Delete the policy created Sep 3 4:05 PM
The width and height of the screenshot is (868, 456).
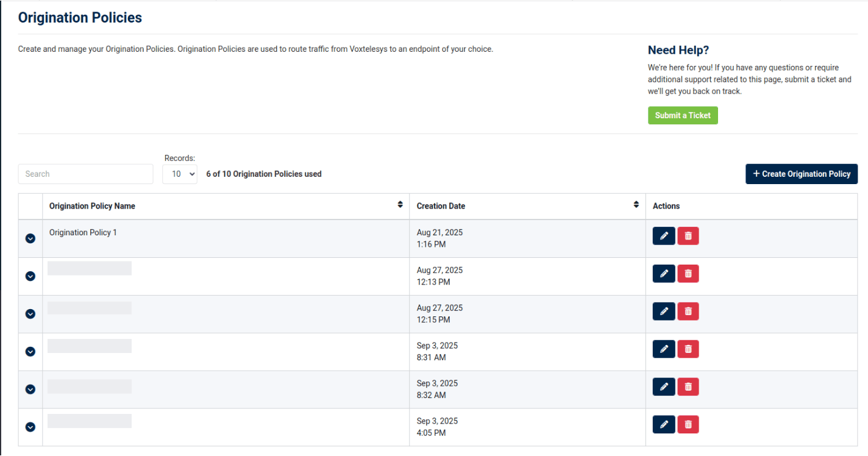point(688,424)
